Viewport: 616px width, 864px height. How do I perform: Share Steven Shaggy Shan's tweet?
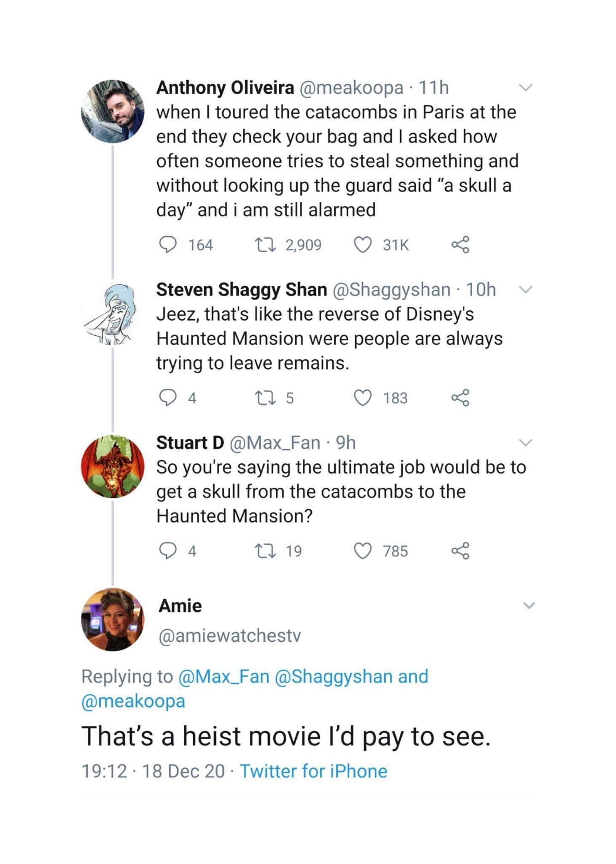460,398
